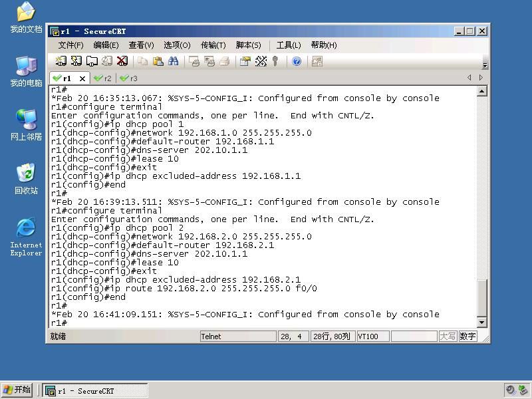Maximize the SecureCRT window
The width and height of the screenshot is (532, 399).
[470, 31]
